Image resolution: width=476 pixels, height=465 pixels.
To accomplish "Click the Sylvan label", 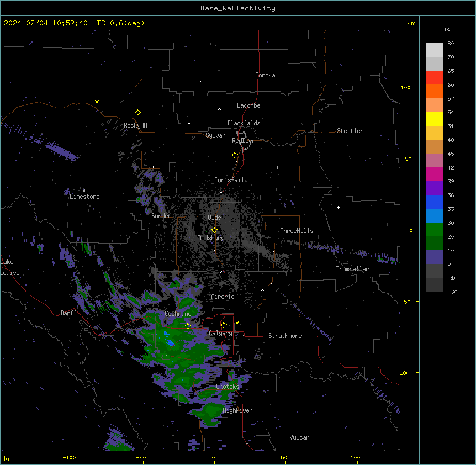I will (215, 135).
